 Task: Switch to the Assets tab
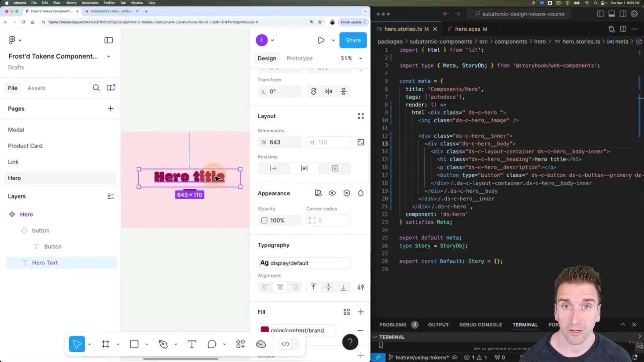coord(37,88)
